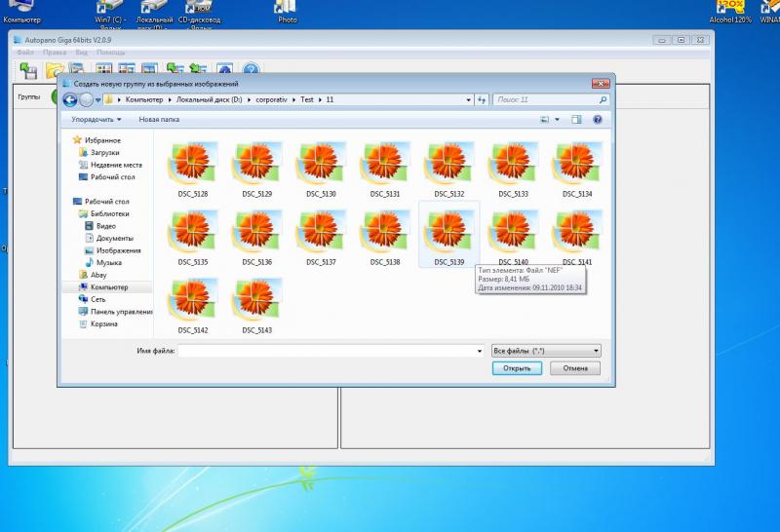Viewport: 780px width, 532px height.
Task: Click Autopano Giga save project toolbar icon
Action: point(28,71)
